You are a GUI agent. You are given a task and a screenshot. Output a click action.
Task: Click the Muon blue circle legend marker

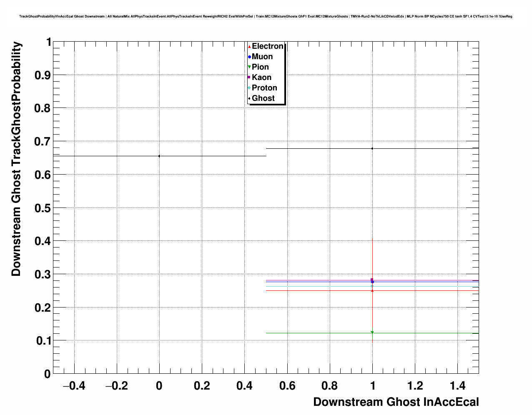tap(249, 57)
